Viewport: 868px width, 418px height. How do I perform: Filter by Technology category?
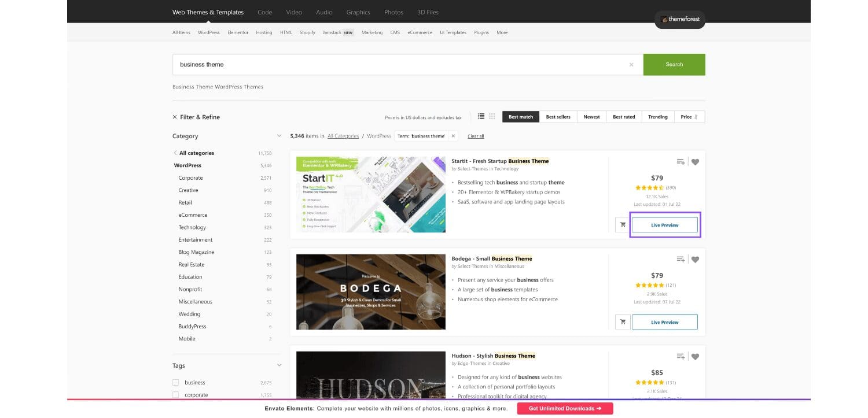(x=192, y=227)
